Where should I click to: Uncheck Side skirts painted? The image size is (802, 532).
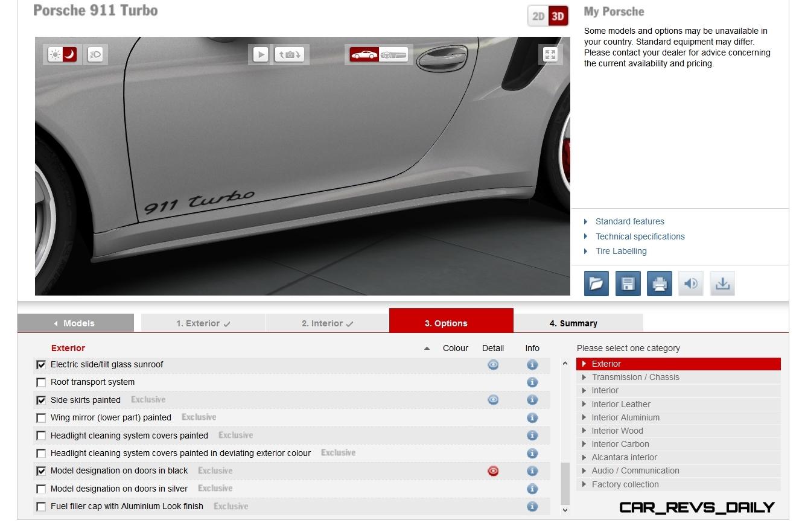point(41,401)
